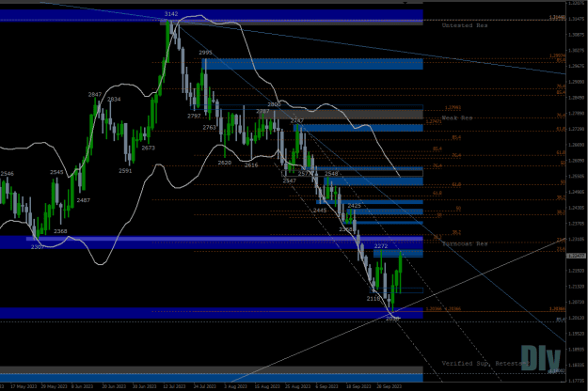Select the 2548 swing high label
Screen dimensions: 588x391
pyautogui.click(x=331, y=173)
